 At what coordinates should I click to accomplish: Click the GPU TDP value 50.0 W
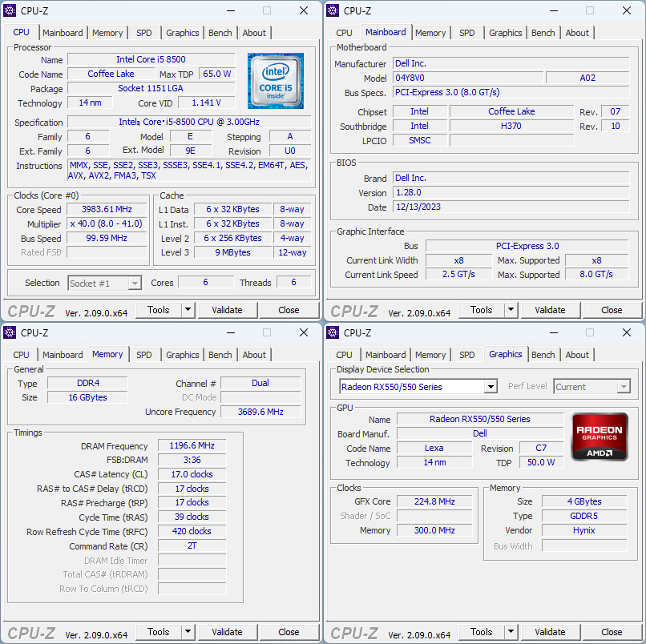[x=541, y=462]
